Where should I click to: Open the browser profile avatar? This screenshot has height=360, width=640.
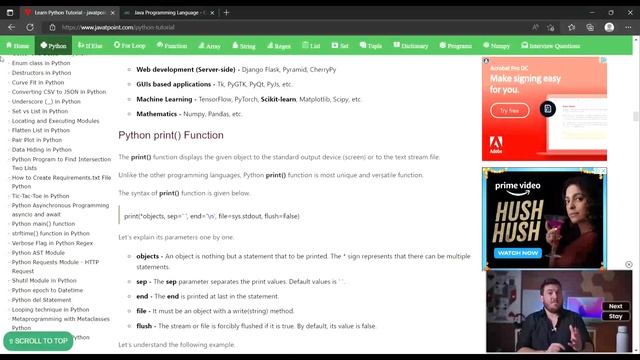[x=609, y=27]
